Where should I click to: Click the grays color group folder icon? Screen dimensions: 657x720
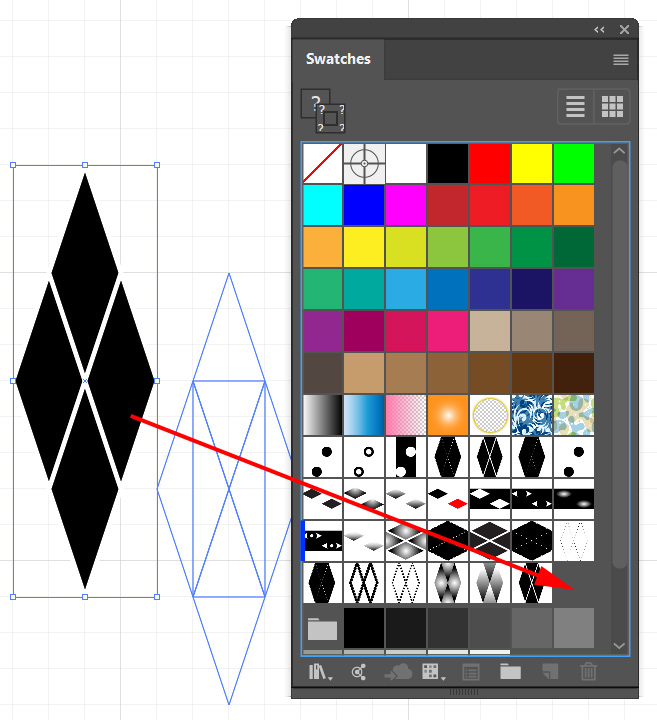click(322, 629)
